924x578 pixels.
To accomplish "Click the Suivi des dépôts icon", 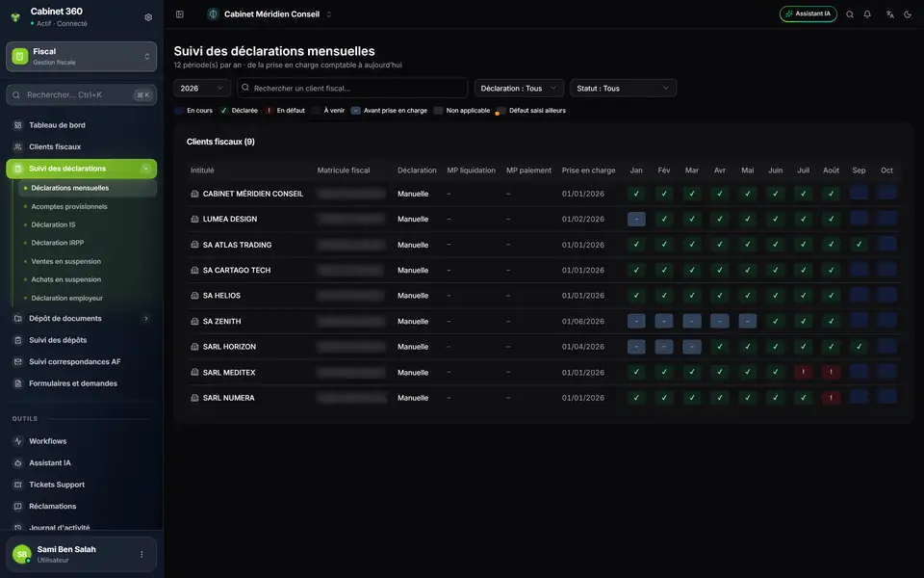I will coord(17,340).
